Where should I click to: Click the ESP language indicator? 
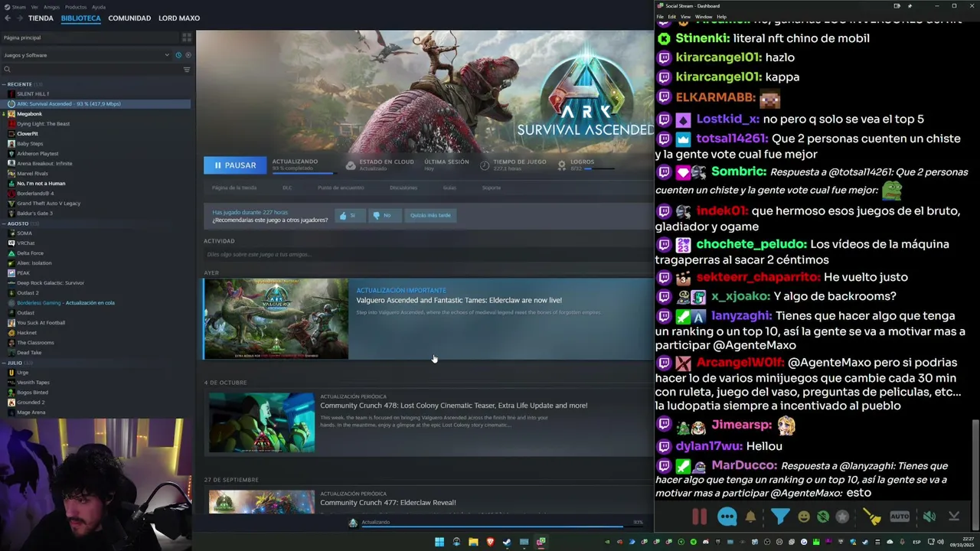[916, 542]
